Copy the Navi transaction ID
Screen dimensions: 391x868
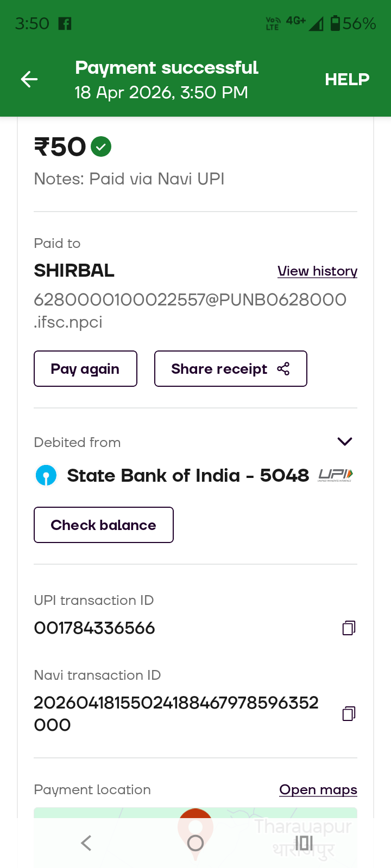point(349,713)
